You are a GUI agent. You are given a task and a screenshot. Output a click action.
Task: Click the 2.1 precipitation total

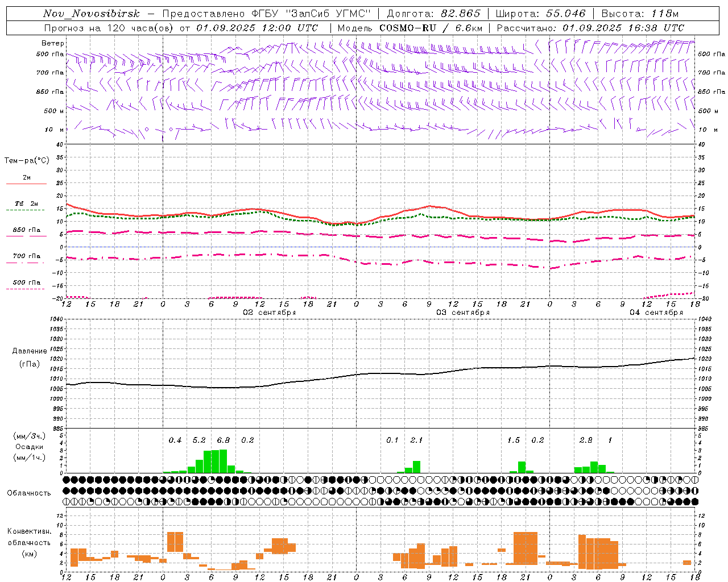click(416, 440)
